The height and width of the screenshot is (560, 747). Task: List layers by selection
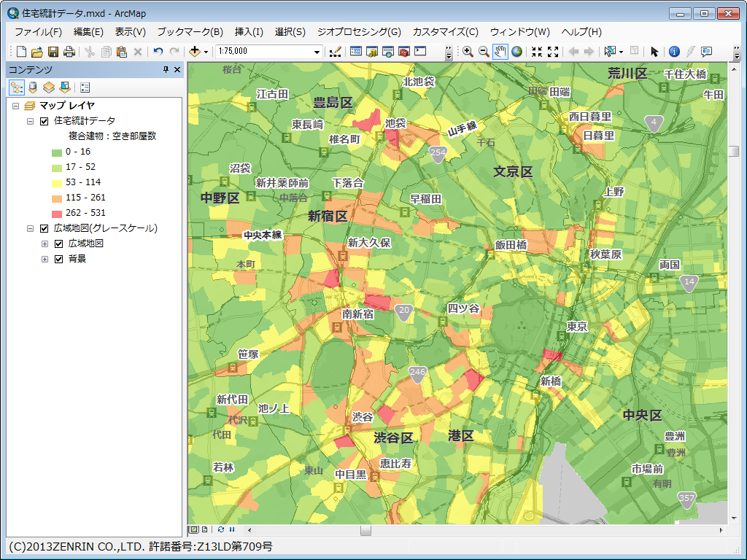(x=65, y=87)
